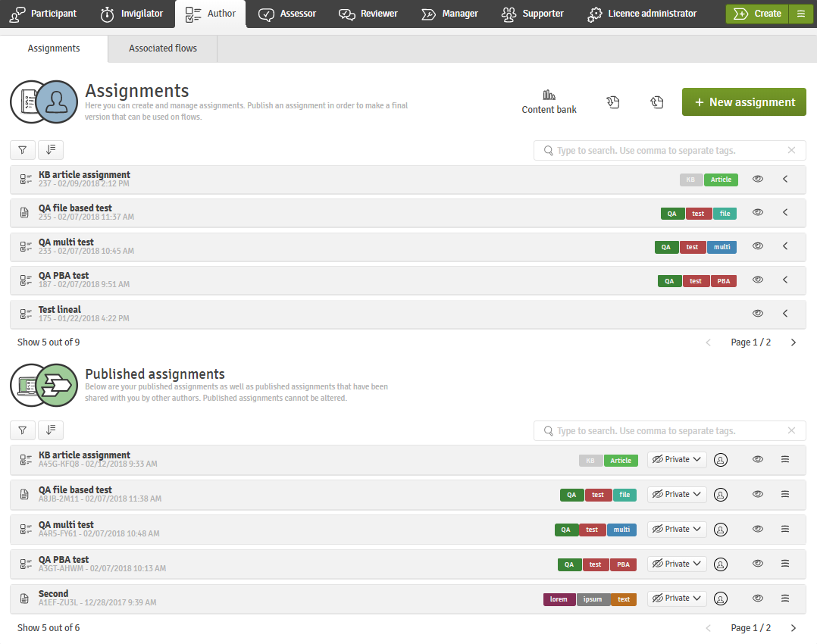Open the draft QA multi test assignment
Screen dimensions: 817x644
pos(408,246)
